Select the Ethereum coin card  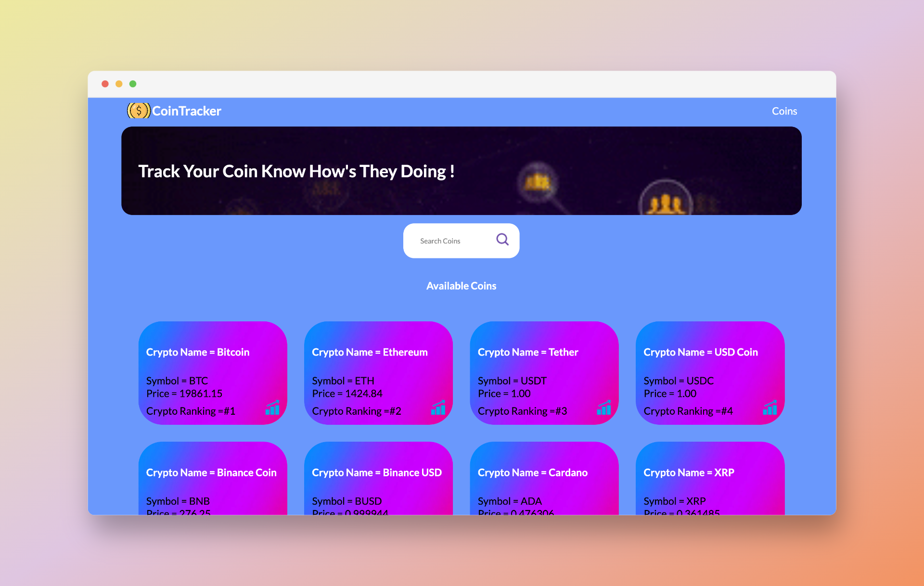[378, 373]
